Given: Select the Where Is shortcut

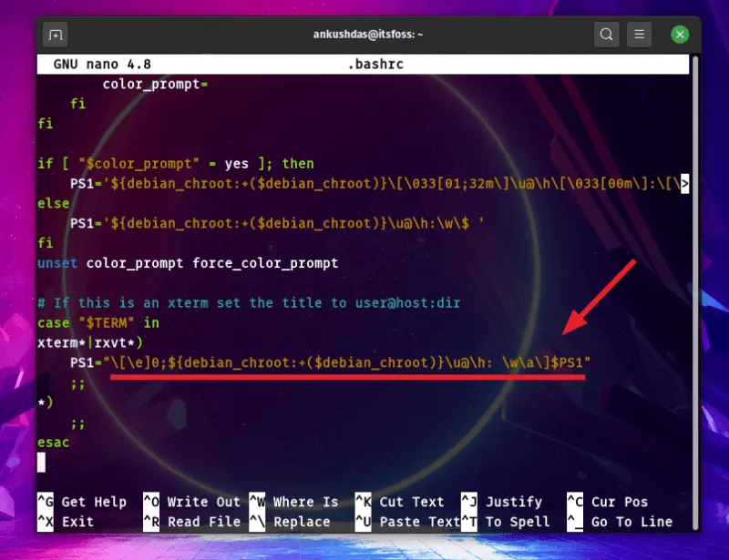Looking at the screenshot, I should pos(305,502).
